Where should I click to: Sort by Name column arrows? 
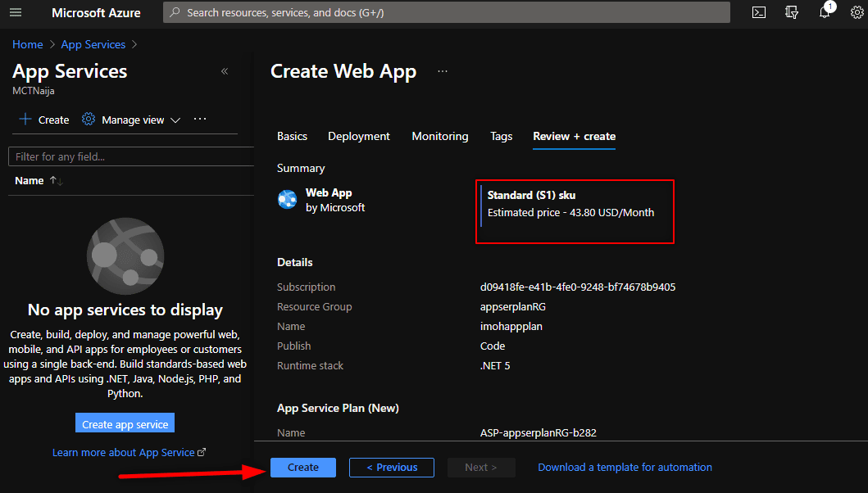56,180
